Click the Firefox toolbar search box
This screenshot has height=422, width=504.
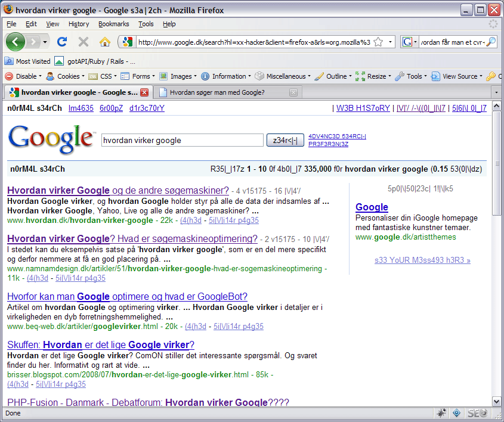453,42
